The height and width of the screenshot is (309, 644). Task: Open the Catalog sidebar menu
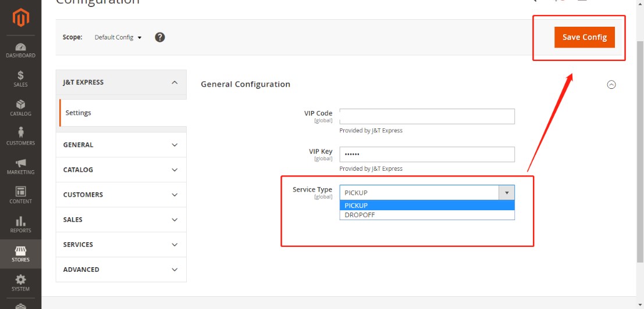20,108
